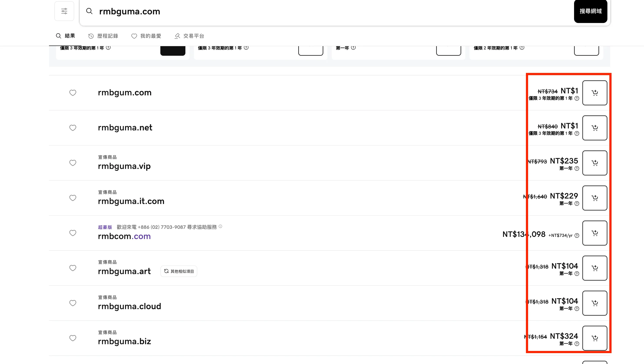Click the 搜尋網域 button
Image resolution: width=644 pixels, height=364 pixels.
pos(590,11)
